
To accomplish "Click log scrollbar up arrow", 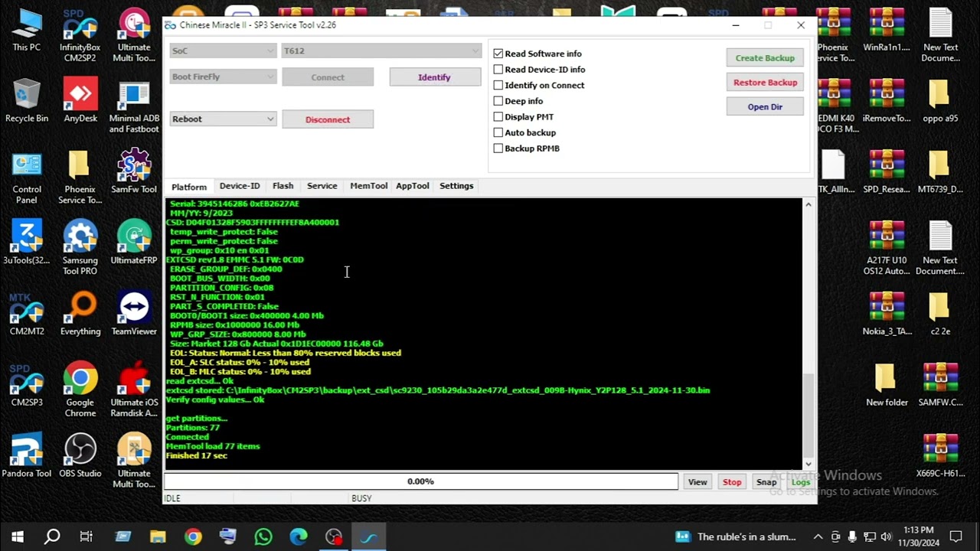I will (x=808, y=204).
